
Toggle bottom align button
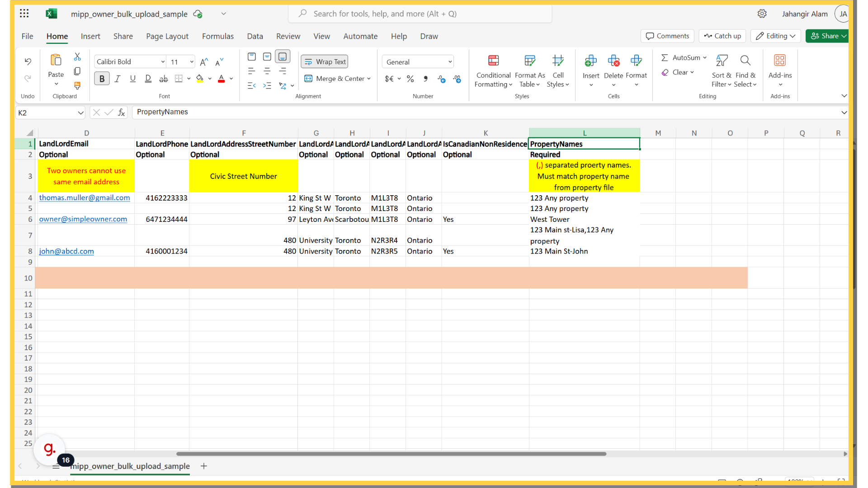(283, 56)
